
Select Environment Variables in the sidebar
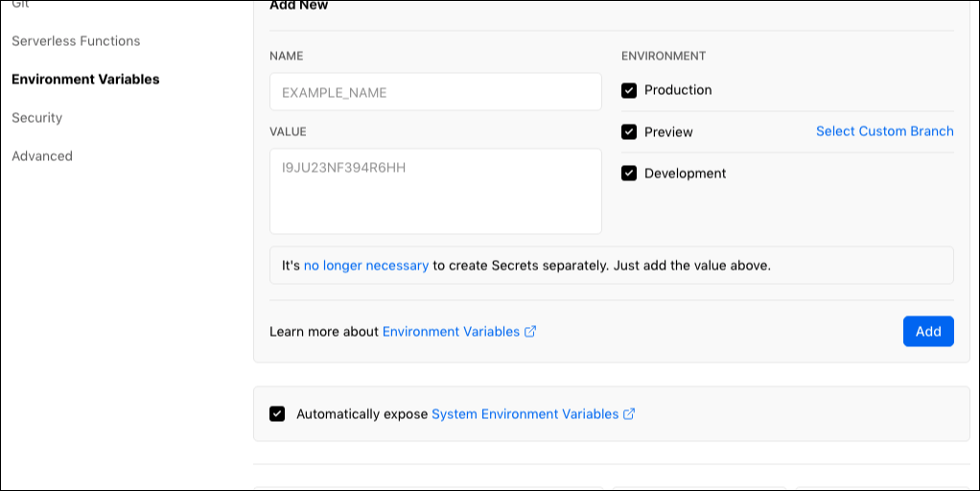(85, 80)
